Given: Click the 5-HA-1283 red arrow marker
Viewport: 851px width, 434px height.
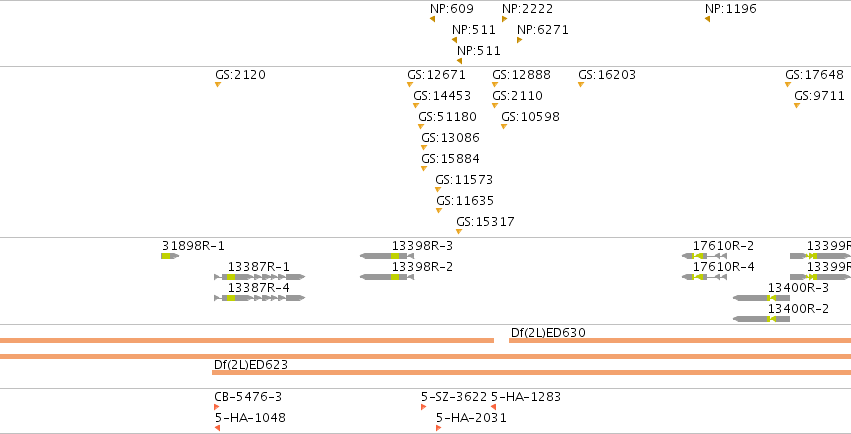Looking at the screenshot, I should (493, 407).
